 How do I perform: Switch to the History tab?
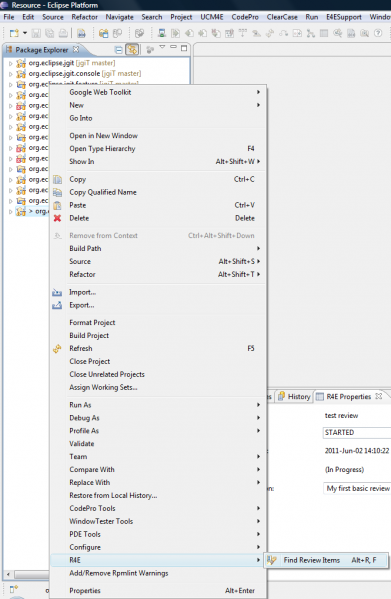(x=294, y=397)
